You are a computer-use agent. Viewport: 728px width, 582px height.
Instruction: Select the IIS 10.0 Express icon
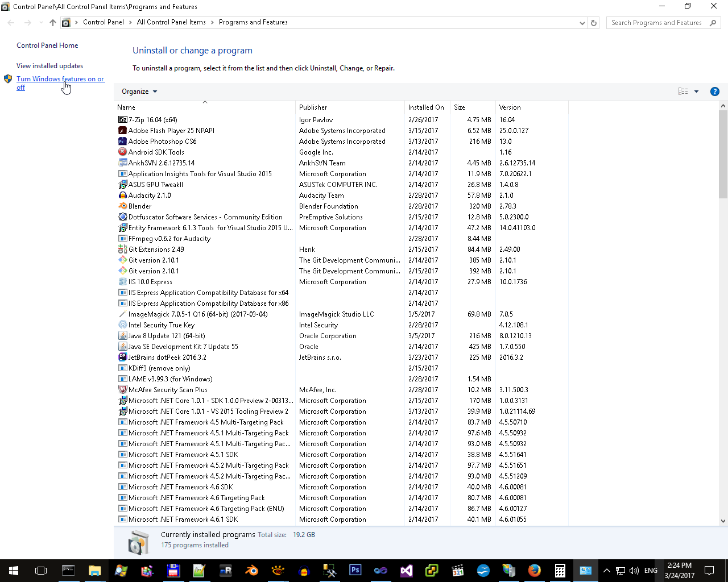pyautogui.click(x=122, y=282)
